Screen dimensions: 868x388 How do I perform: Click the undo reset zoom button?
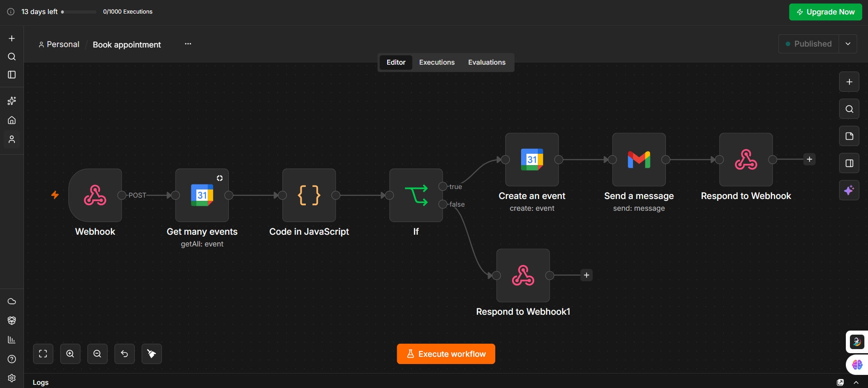(124, 354)
